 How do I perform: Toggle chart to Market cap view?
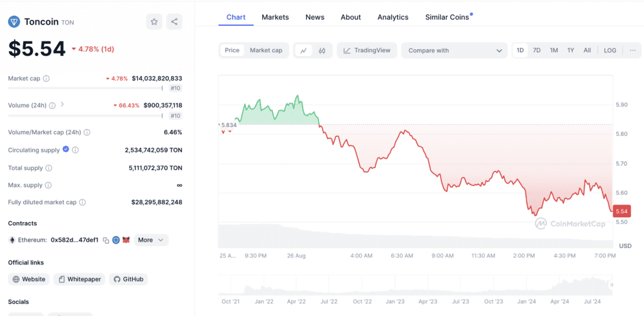[266, 50]
